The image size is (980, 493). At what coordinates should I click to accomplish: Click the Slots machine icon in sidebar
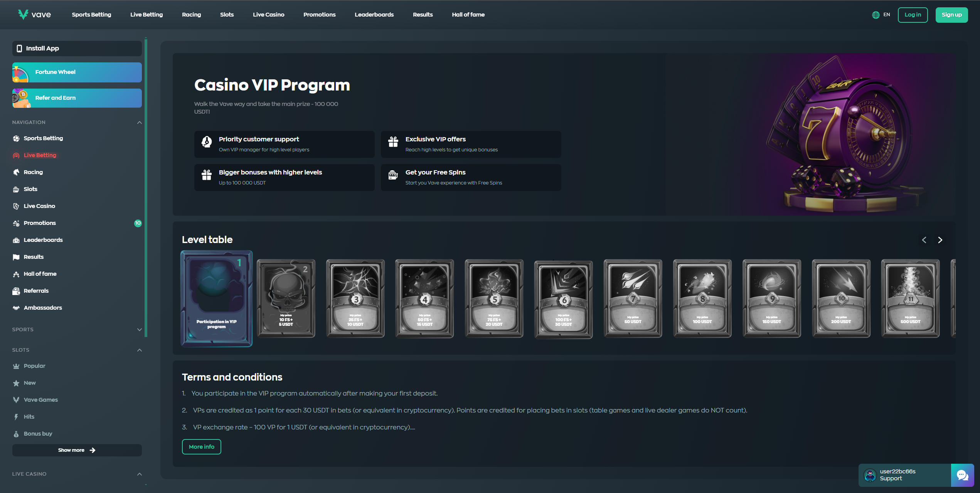point(16,189)
